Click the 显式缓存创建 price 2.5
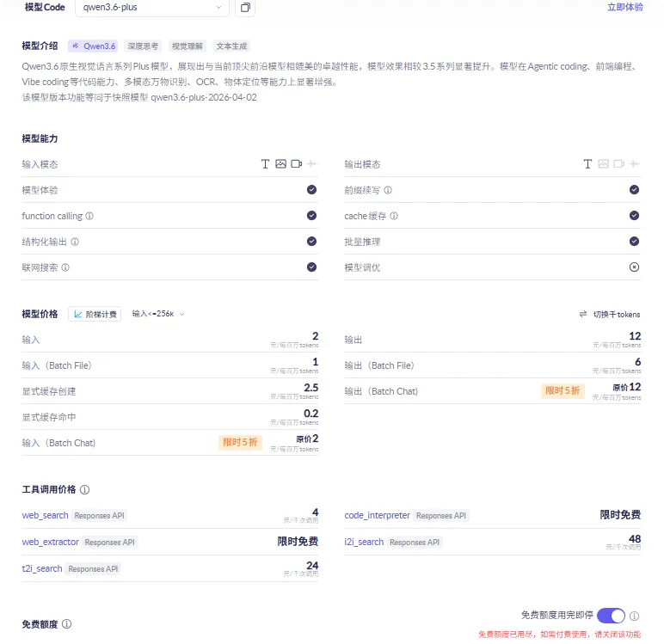 [x=310, y=388]
